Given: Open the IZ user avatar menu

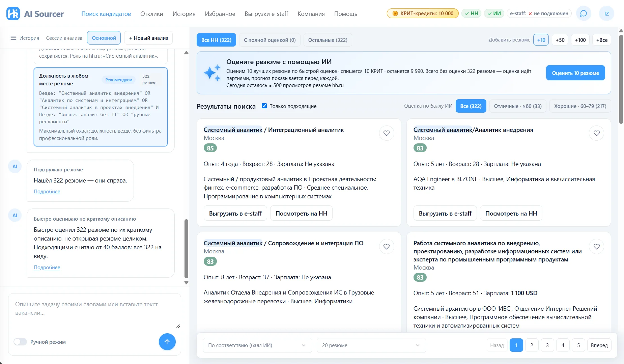Looking at the screenshot, I should tap(606, 13).
